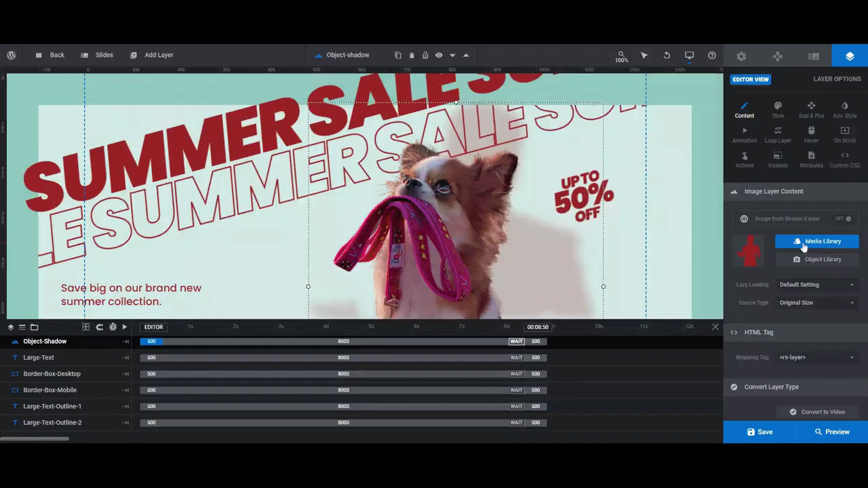This screenshot has width=868, height=488.
Task: Click the Media Library button
Action: point(817,241)
